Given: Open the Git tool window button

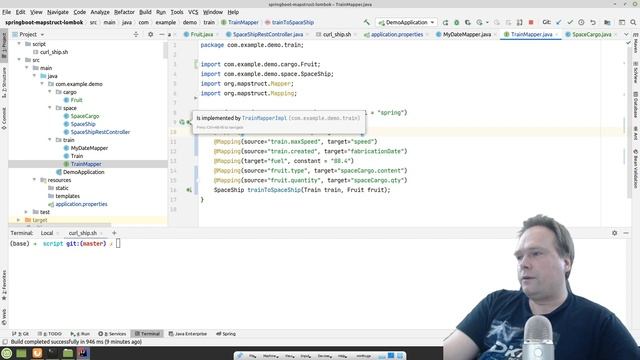Looking at the screenshot, I should click(20, 334).
